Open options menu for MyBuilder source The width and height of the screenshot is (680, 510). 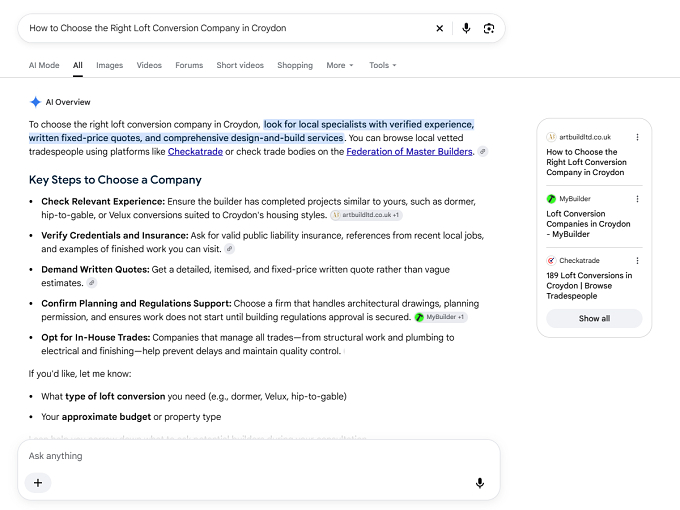(x=637, y=199)
